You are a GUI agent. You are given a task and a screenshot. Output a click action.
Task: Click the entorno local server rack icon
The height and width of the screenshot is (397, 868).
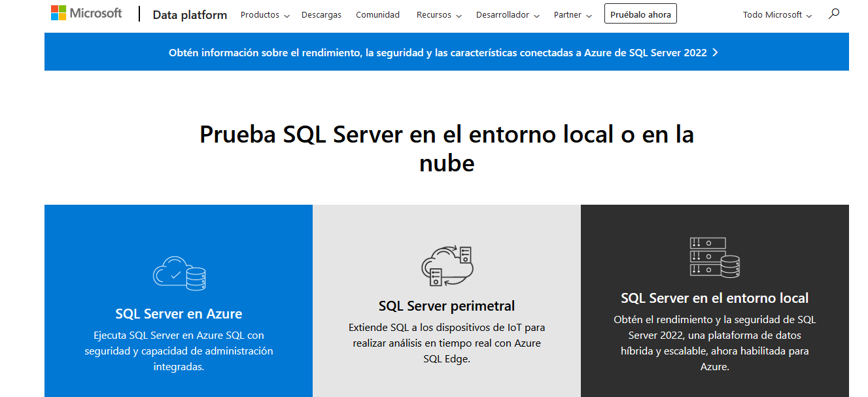(x=714, y=258)
